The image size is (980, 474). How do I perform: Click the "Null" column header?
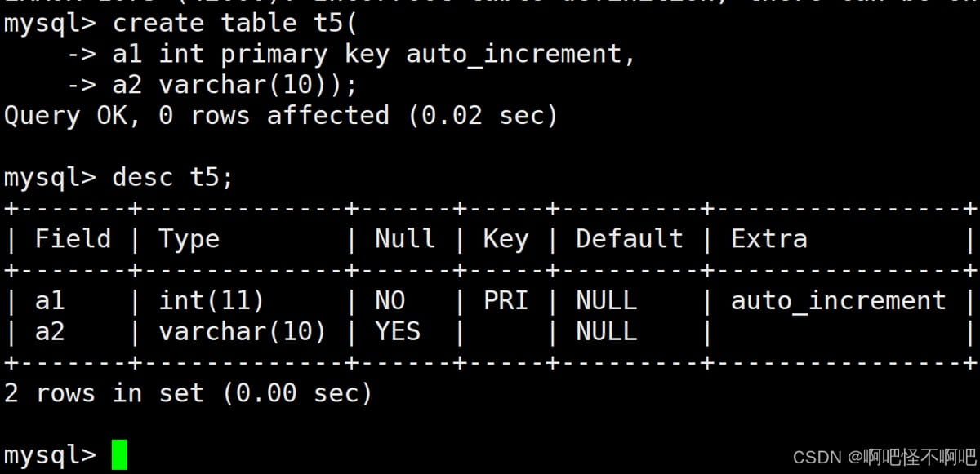coord(405,239)
